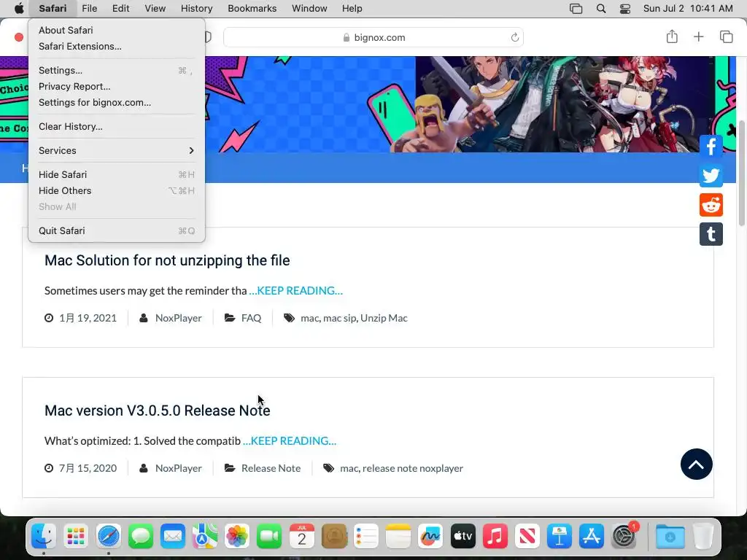Viewport: 747px width, 560px height.
Task: Open the Edit menu
Action: pos(120,9)
